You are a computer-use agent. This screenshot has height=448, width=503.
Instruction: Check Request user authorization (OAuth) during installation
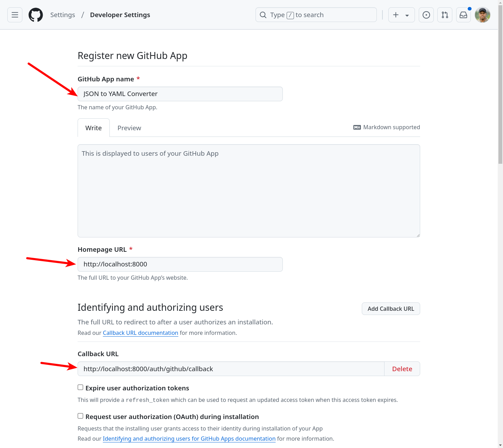(x=80, y=416)
